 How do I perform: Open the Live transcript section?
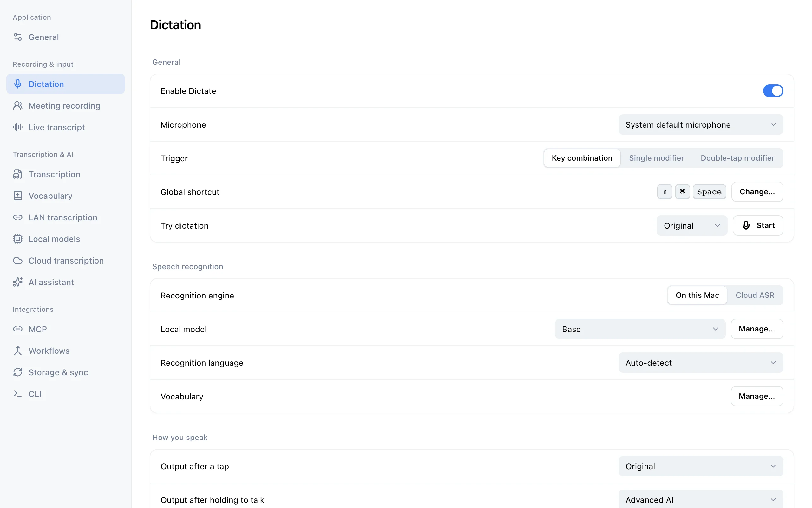pos(65,127)
